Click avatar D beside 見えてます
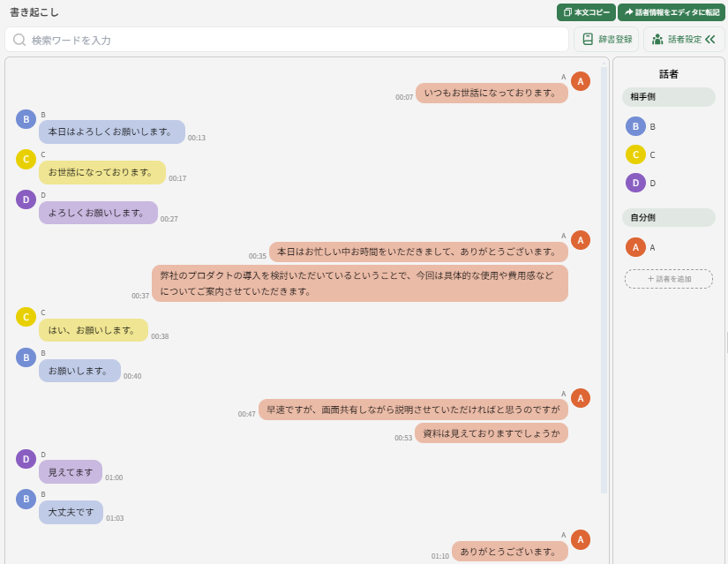The height and width of the screenshot is (564, 728). (x=26, y=459)
